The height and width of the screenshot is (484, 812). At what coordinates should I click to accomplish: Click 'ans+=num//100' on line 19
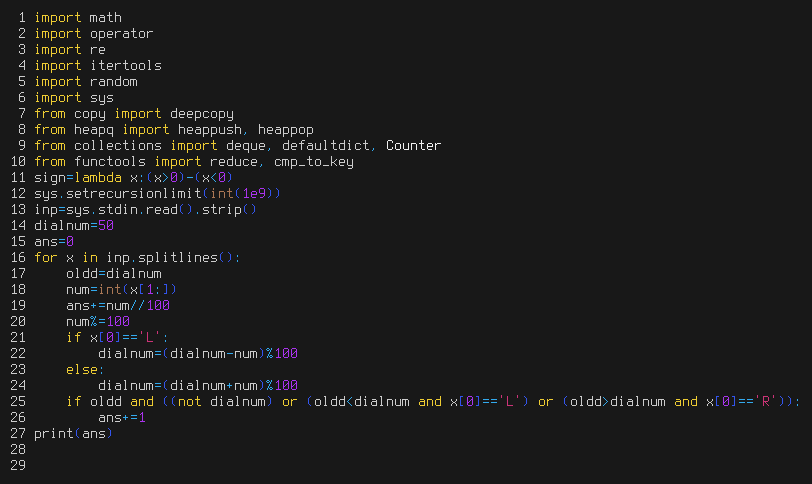pyautogui.click(x=118, y=306)
